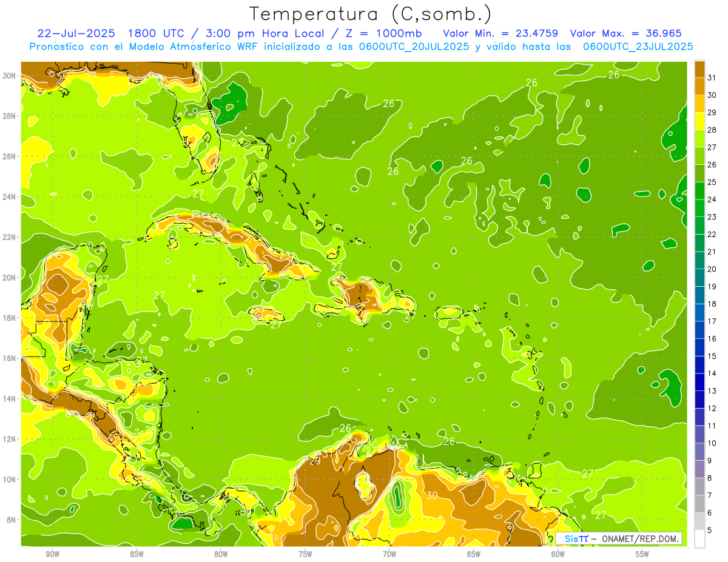
Task: Click color scale value "7"
Action: click(710, 495)
